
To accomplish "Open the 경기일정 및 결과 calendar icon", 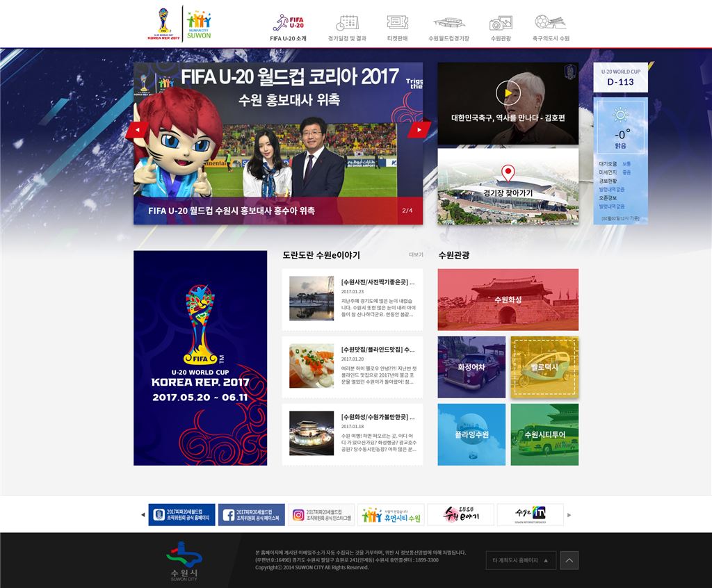I will click(x=347, y=22).
